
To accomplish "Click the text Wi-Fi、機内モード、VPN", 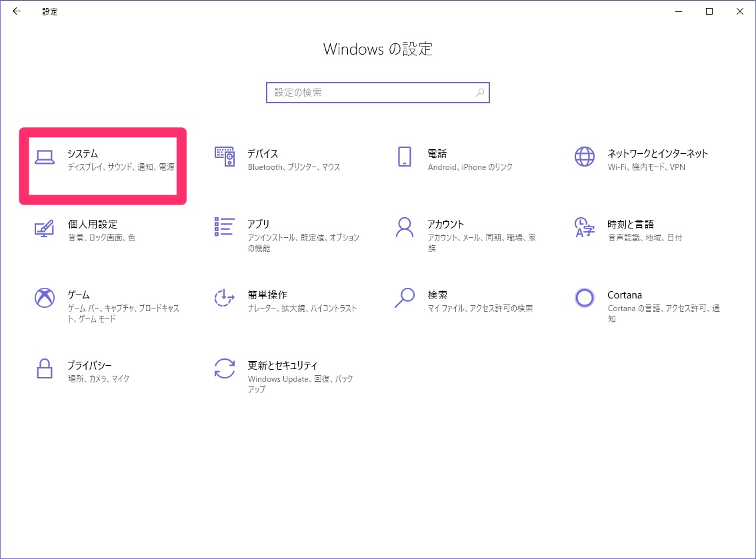I will click(x=646, y=167).
